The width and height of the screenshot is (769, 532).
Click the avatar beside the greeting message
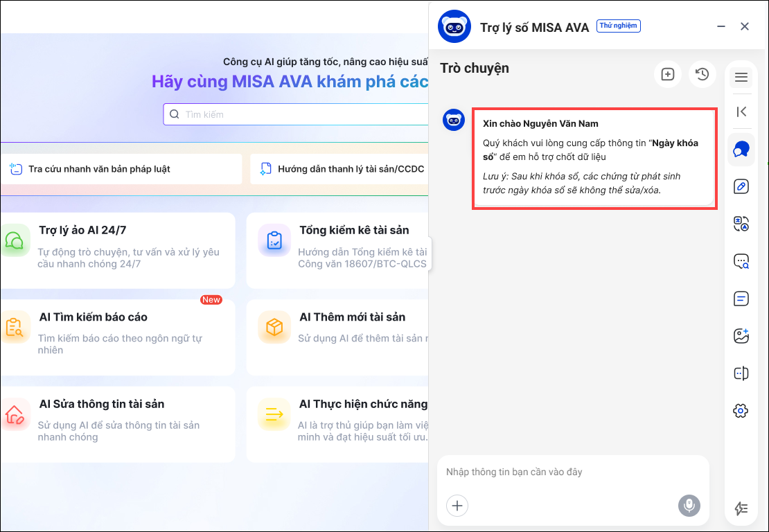coord(454,120)
